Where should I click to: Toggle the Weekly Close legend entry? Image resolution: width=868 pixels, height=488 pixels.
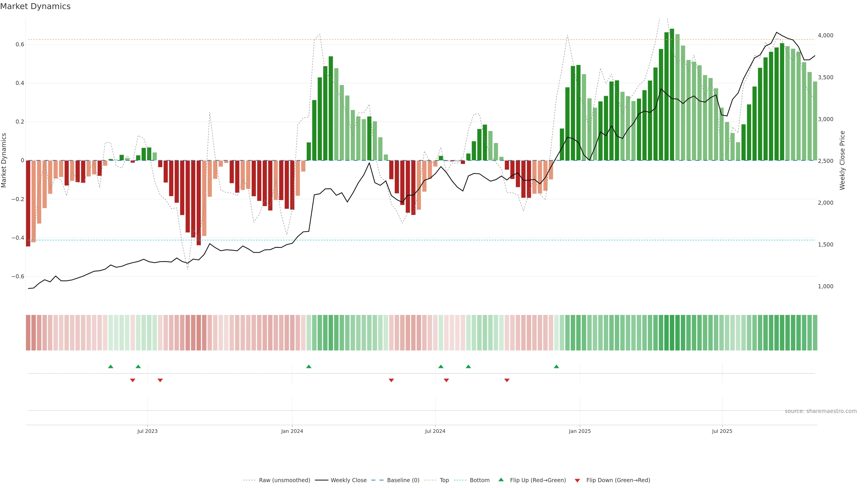tap(348, 480)
